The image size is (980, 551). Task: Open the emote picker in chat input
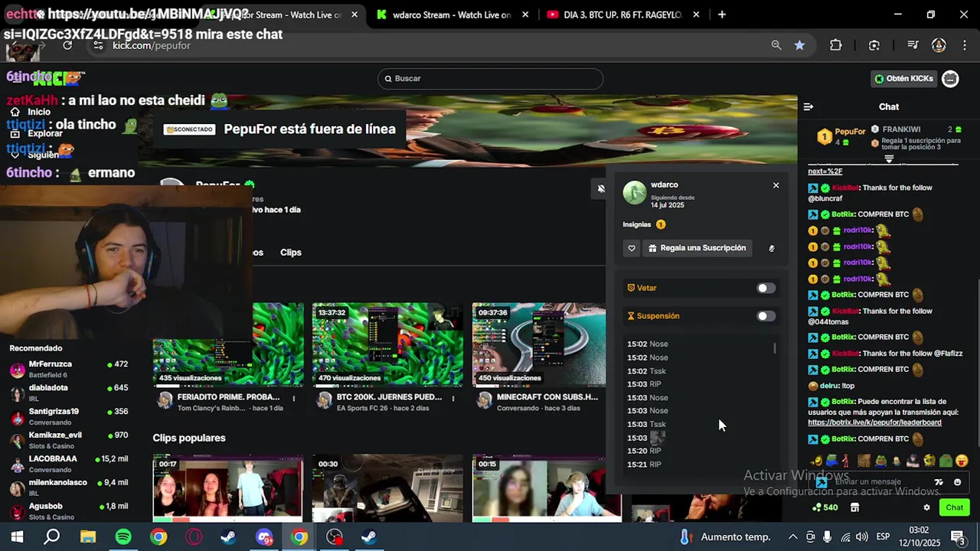957,482
